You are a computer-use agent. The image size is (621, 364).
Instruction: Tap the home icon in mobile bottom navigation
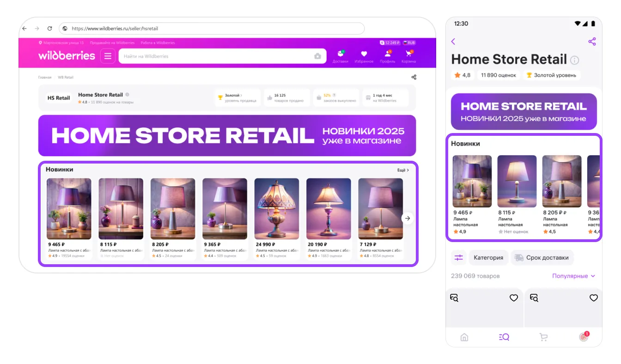point(464,337)
